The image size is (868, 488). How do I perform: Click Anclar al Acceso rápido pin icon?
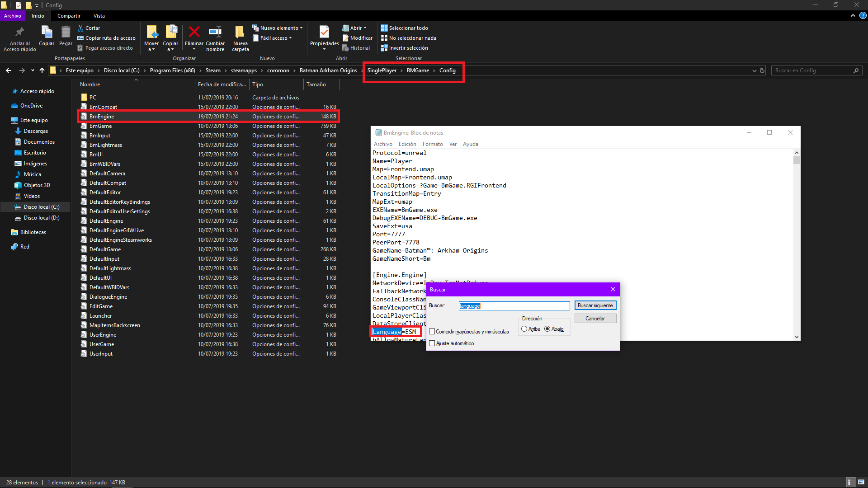(x=19, y=32)
